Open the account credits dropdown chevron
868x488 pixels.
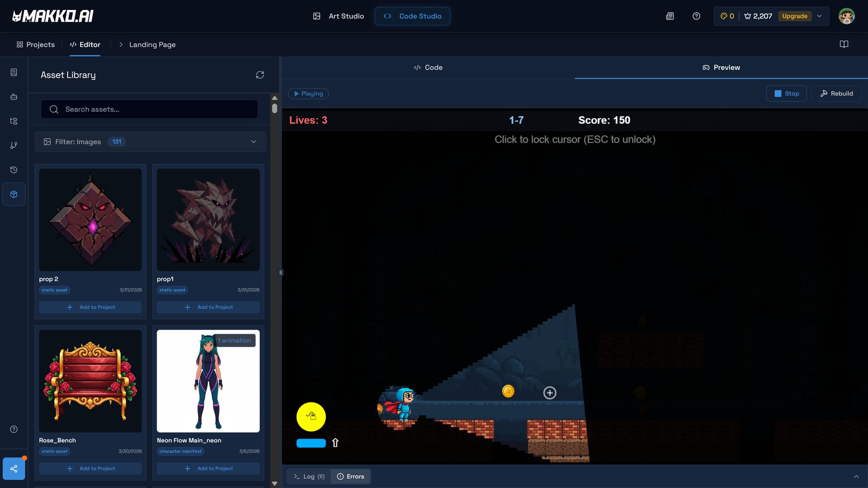819,16
